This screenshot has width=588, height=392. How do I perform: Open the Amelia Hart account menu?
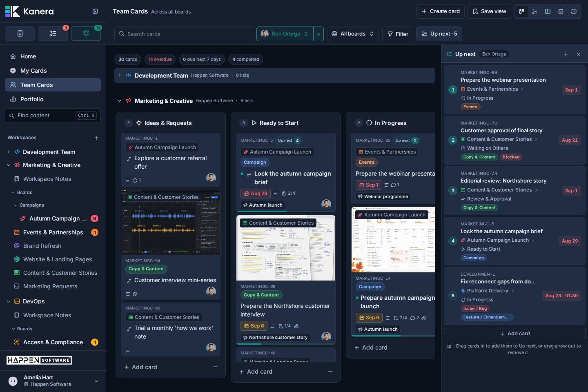53,381
